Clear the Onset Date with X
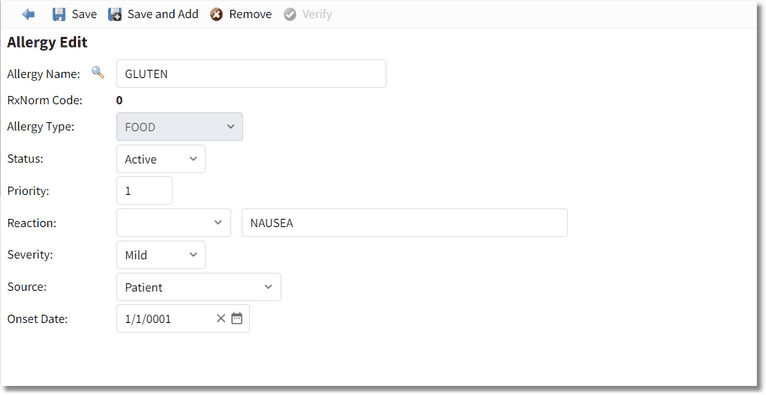The height and width of the screenshot is (395, 766). pos(221,319)
